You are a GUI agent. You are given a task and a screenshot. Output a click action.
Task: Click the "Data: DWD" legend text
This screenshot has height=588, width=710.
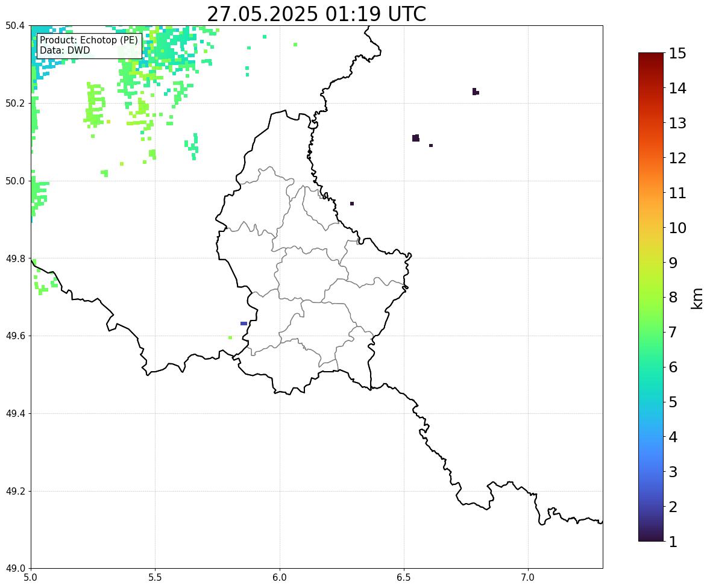[x=64, y=50]
